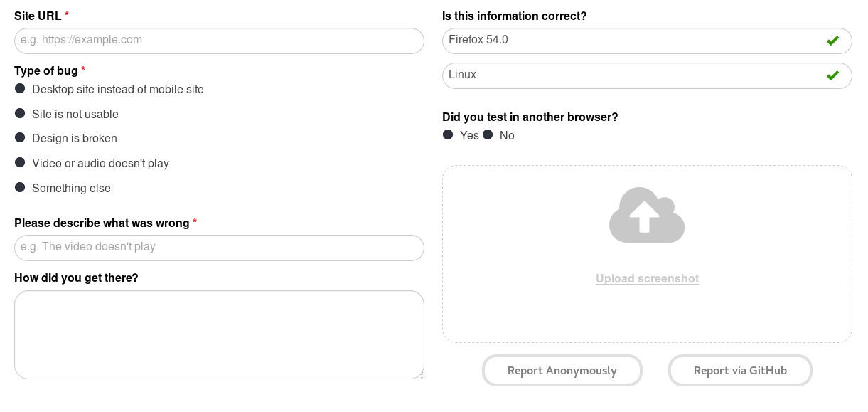
Task: Select the 'Desktop site instead of mobile site' option
Action: [x=20, y=88]
